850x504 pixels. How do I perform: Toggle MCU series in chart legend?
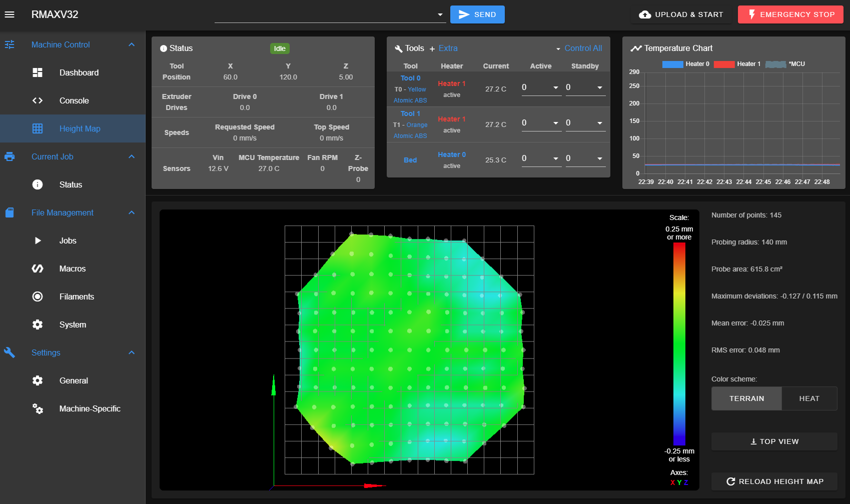coord(785,64)
